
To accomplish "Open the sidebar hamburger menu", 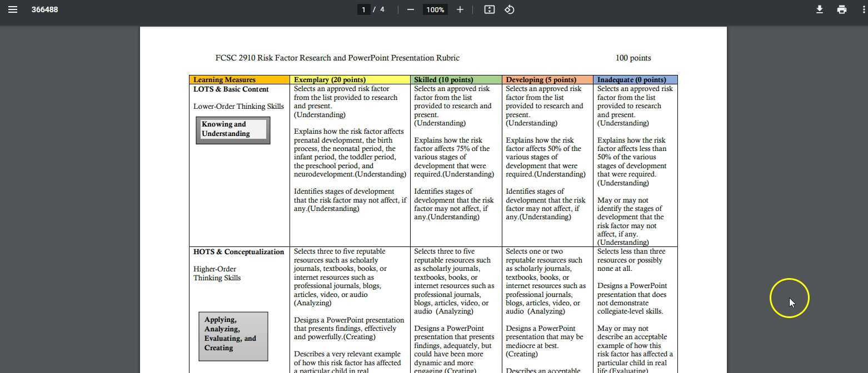I will tap(13, 9).
